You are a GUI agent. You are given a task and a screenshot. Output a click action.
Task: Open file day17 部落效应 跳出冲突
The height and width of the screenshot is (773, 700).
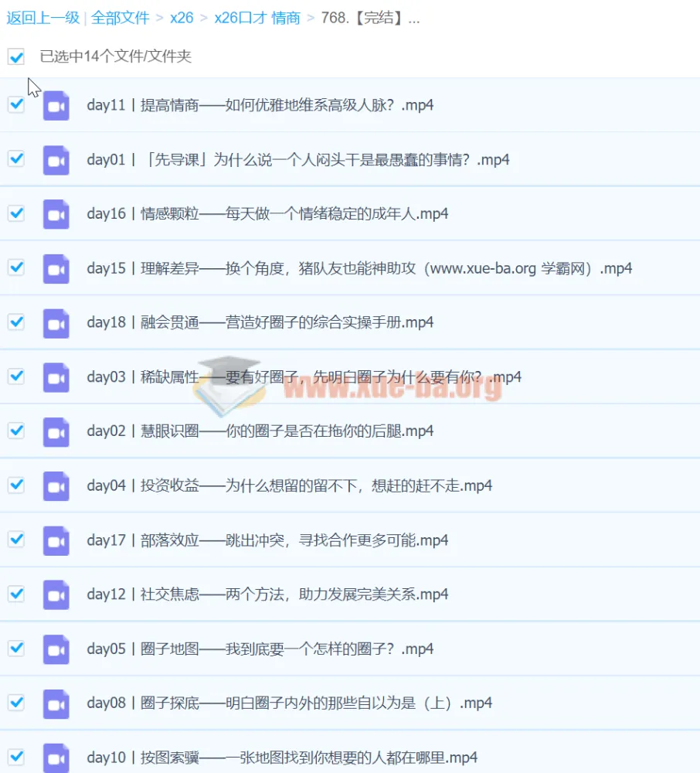(267, 540)
